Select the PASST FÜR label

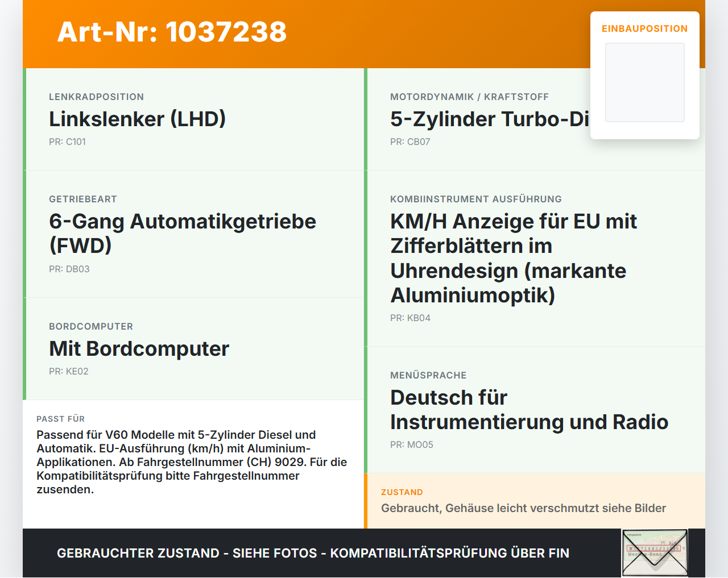pyautogui.click(x=60, y=419)
